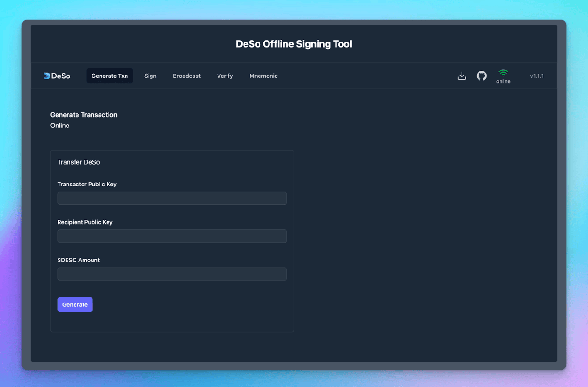Click the Transfer DeSo card title

[x=79, y=162]
